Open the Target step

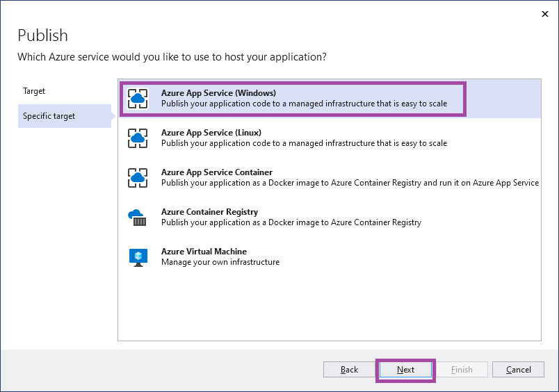click(34, 91)
